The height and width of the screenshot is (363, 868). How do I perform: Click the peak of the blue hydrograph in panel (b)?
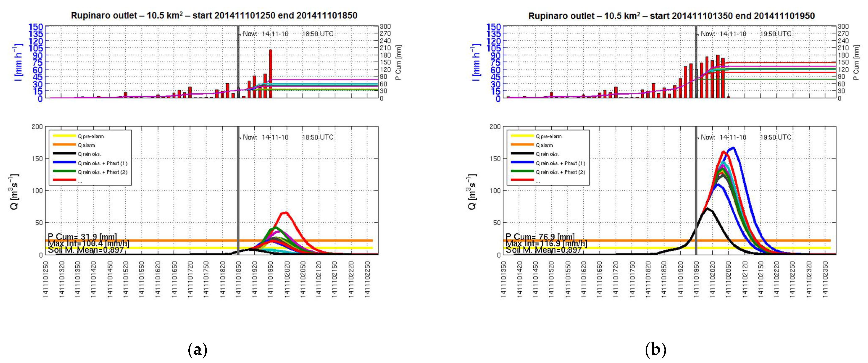[x=734, y=148]
